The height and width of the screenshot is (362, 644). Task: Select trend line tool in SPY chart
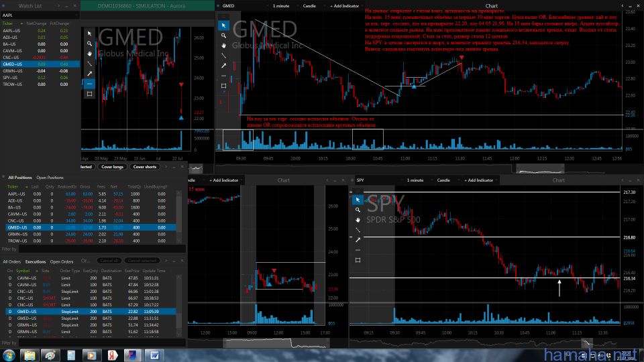358,230
